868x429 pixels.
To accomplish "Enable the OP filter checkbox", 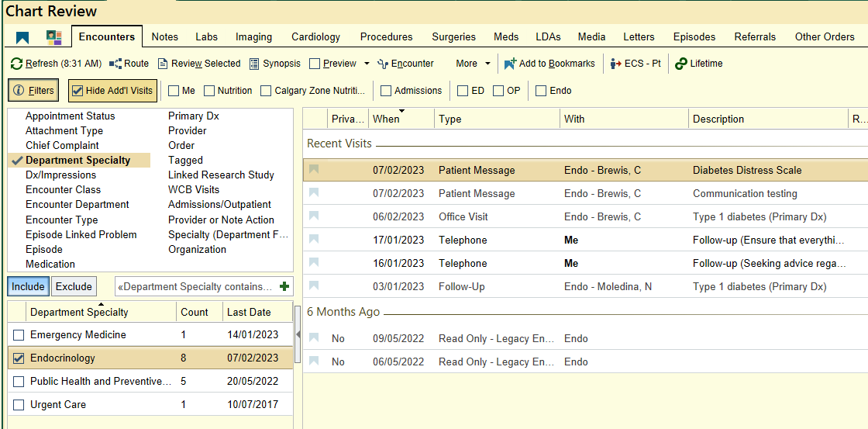I will pyautogui.click(x=498, y=91).
